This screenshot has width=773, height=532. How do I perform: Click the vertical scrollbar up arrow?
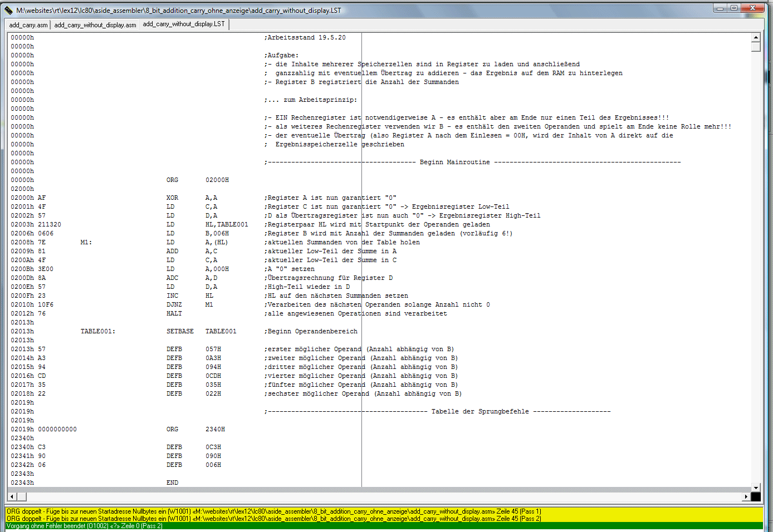point(756,37)
